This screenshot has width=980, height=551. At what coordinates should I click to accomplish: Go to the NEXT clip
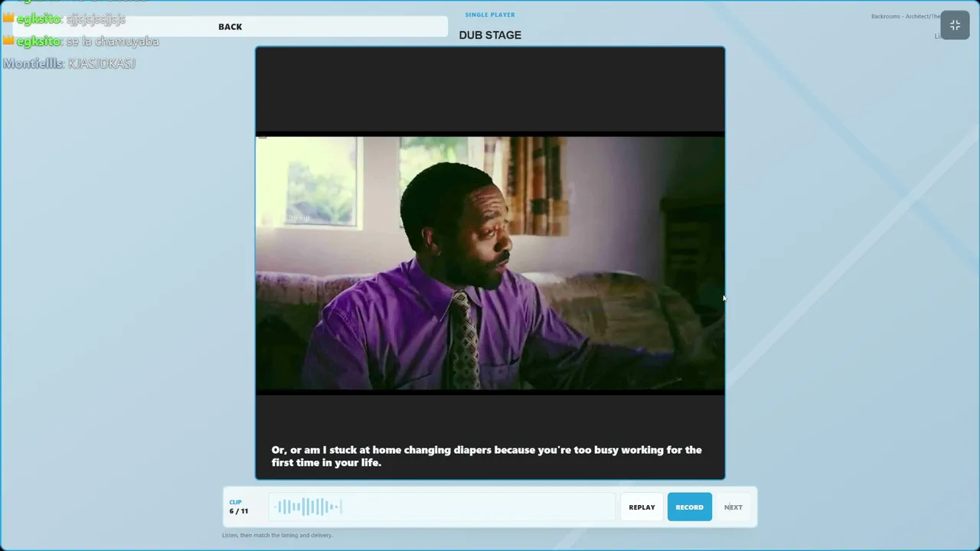(733, 507)
